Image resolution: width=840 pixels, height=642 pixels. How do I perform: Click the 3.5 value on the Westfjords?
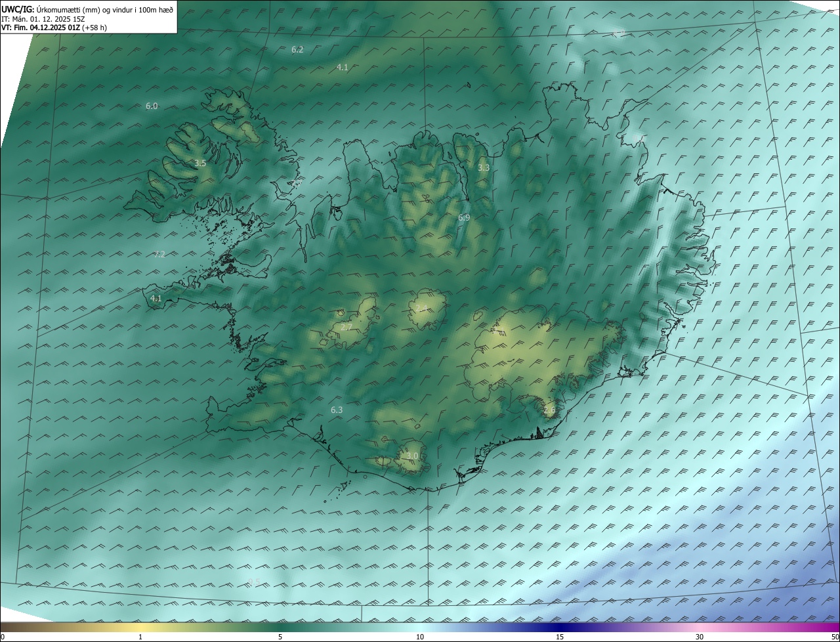(x=200, y=163)
